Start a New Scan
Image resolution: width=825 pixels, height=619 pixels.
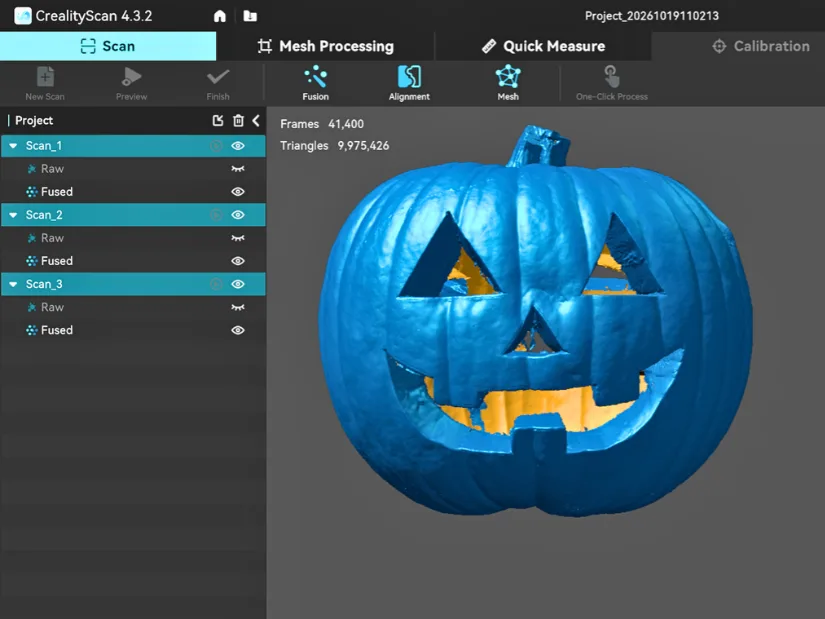pyautogui.click(x=45, y=83)
